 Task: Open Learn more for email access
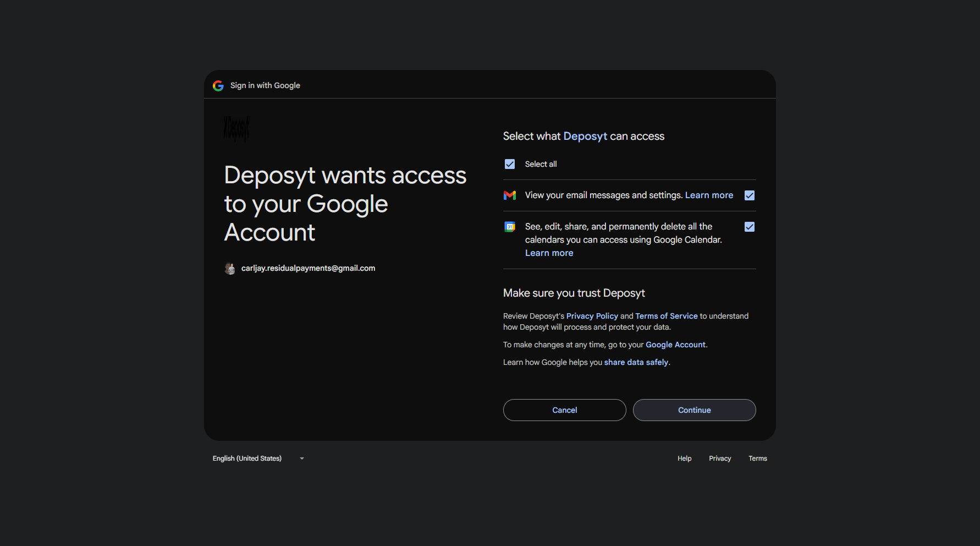(x=709, y=195)
